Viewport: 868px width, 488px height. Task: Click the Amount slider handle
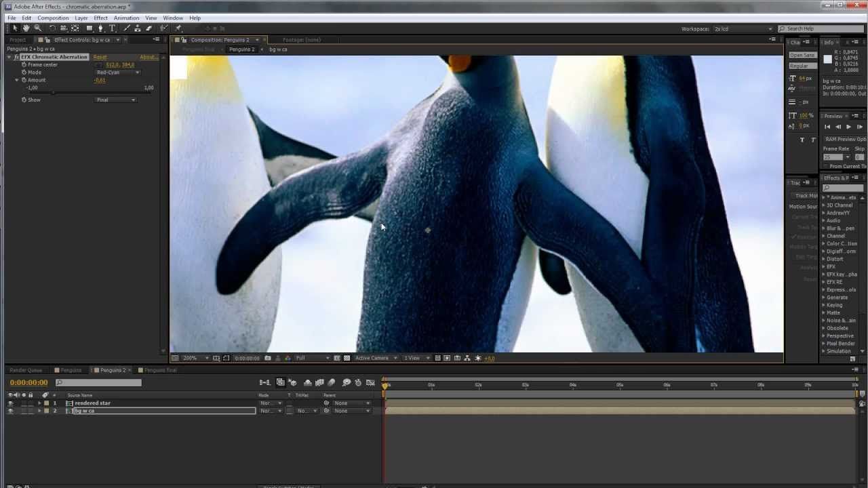coord(54,93)
